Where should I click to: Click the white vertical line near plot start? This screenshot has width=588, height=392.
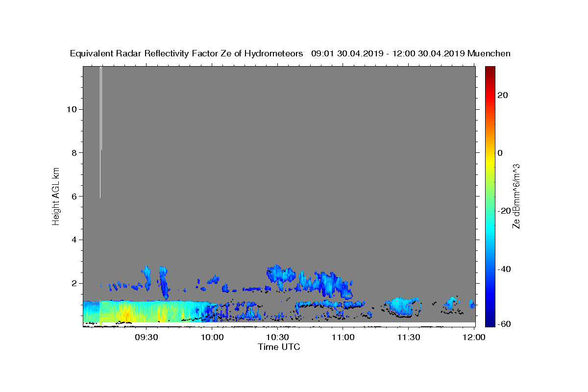[100, 132]
